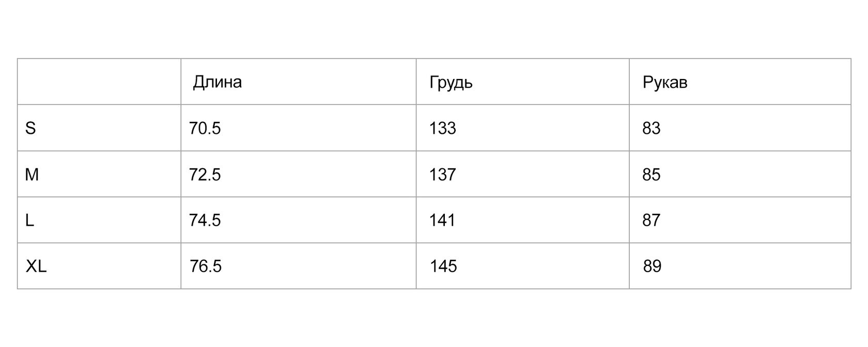
Task: Select the S size row label
Action: [30, 128]
